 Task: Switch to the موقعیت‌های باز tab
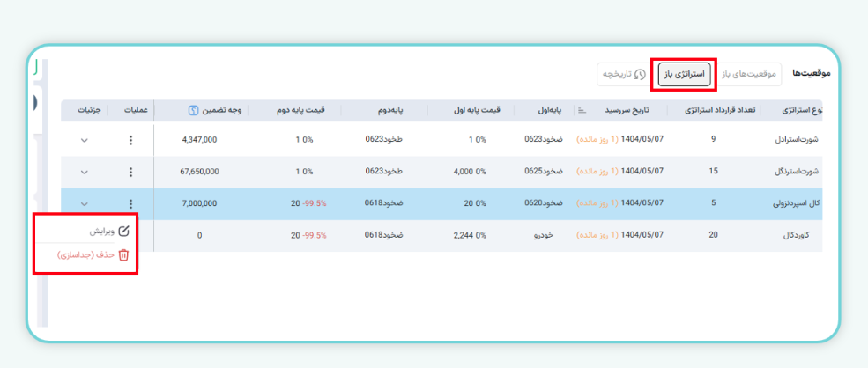(x=748, y=75)
